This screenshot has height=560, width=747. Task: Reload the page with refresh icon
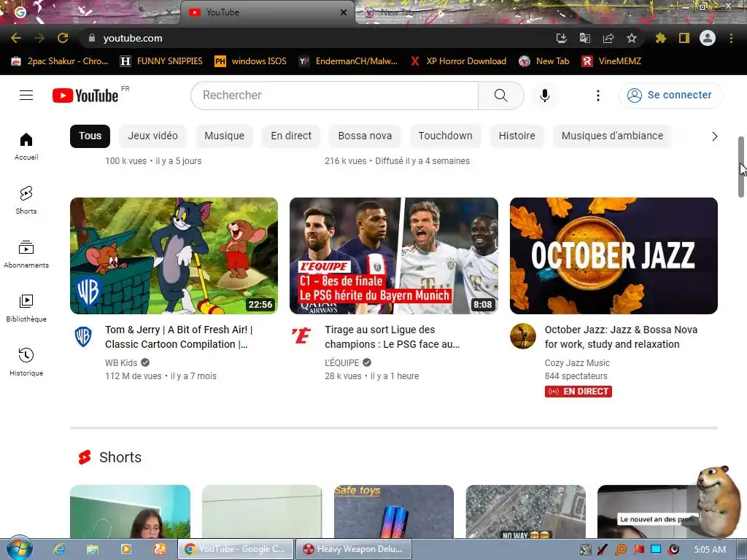click(63, 38)
